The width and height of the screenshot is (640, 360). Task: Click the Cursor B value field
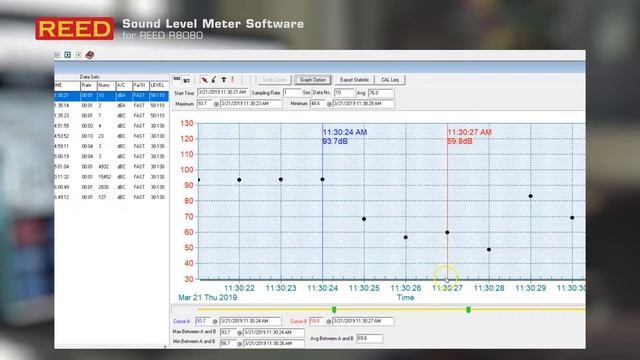tap(316, 321)
